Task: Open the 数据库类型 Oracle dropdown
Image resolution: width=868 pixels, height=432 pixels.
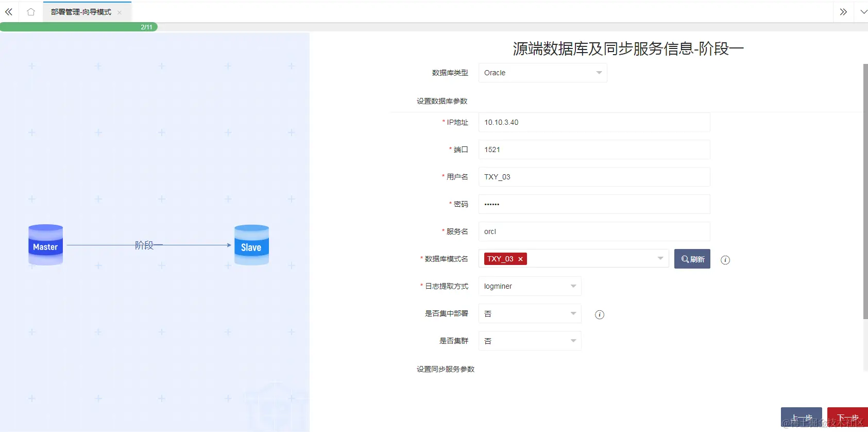Action: 542,73
